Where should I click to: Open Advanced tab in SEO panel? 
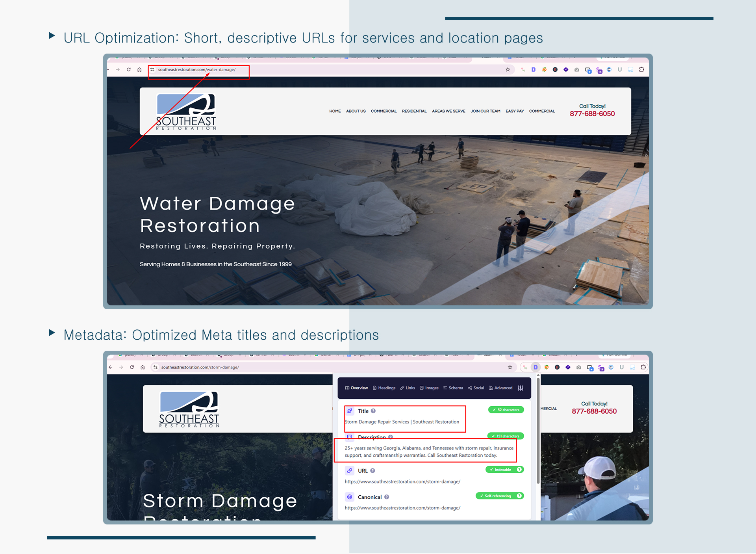point(500,388)
